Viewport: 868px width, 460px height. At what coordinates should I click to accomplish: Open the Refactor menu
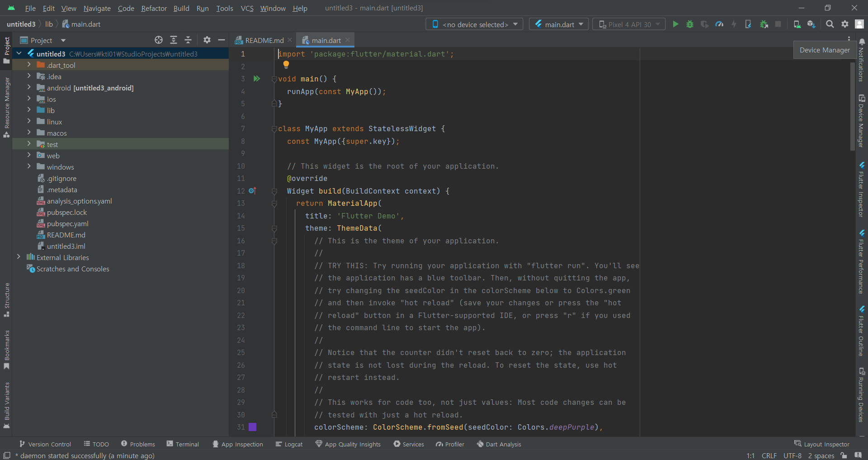tap(154, 8)
